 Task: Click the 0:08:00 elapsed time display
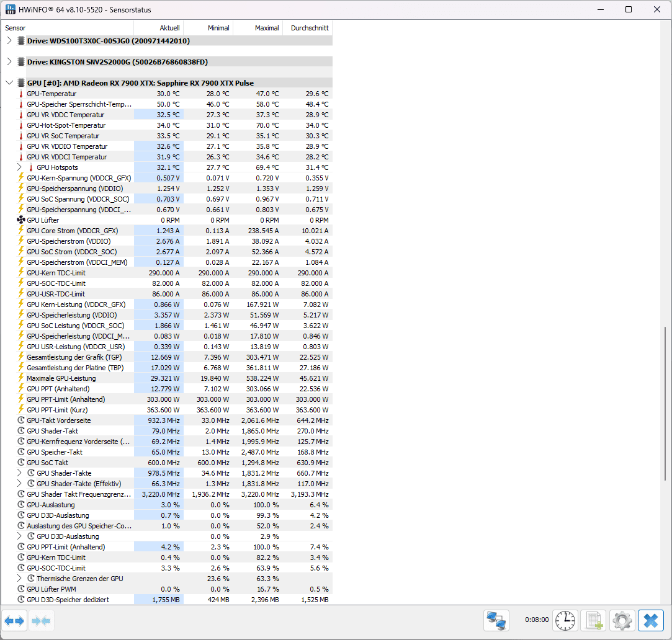pos(537,620)
